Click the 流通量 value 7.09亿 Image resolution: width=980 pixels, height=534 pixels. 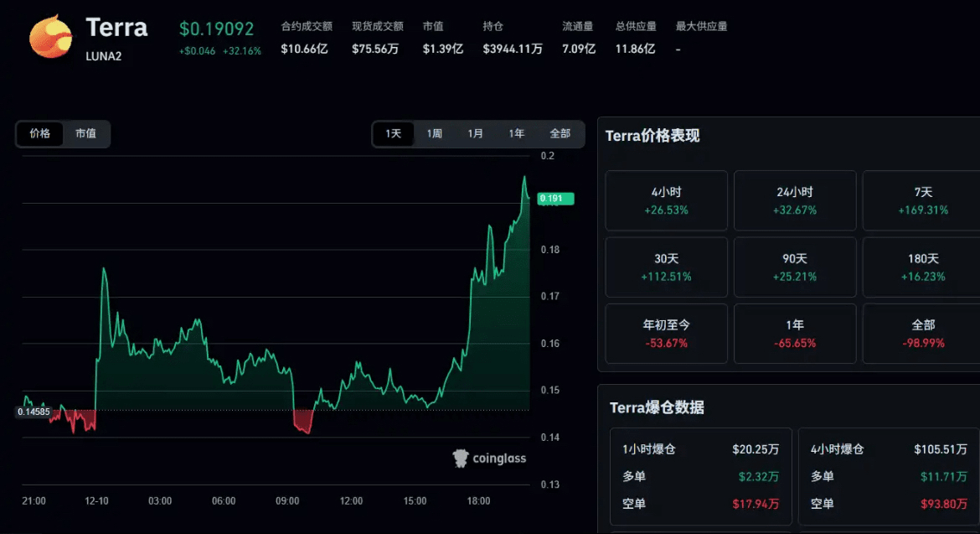click(579, 49)
